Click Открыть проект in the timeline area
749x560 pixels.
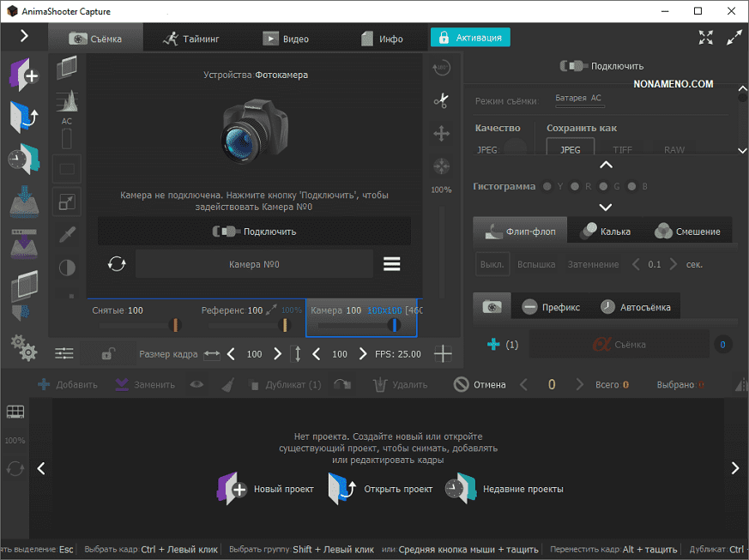coord(380,489)
